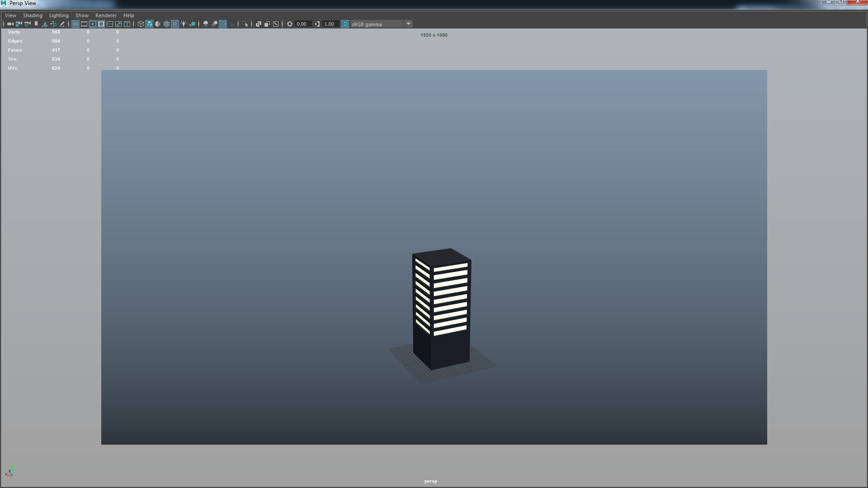Viewport: 868px width, 488px height.
Task: Toggle the Film Gate overlay
Action: 84,24
